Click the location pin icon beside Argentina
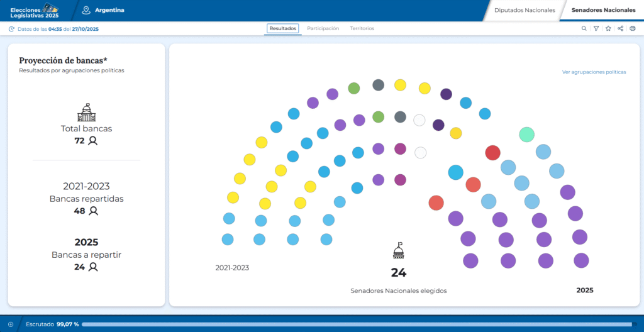The width and height of the screenshot is (644, 332). [x=86, y=10]
